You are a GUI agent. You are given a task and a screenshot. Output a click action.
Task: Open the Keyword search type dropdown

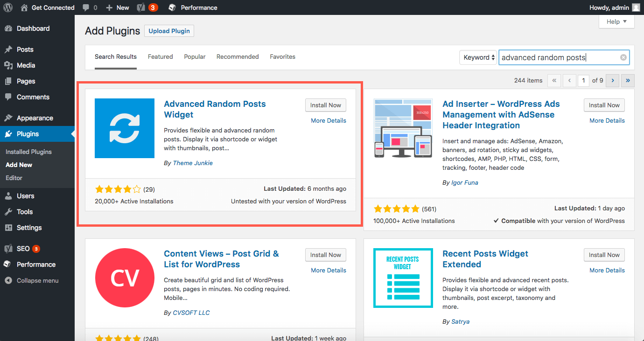pos(478,57)
